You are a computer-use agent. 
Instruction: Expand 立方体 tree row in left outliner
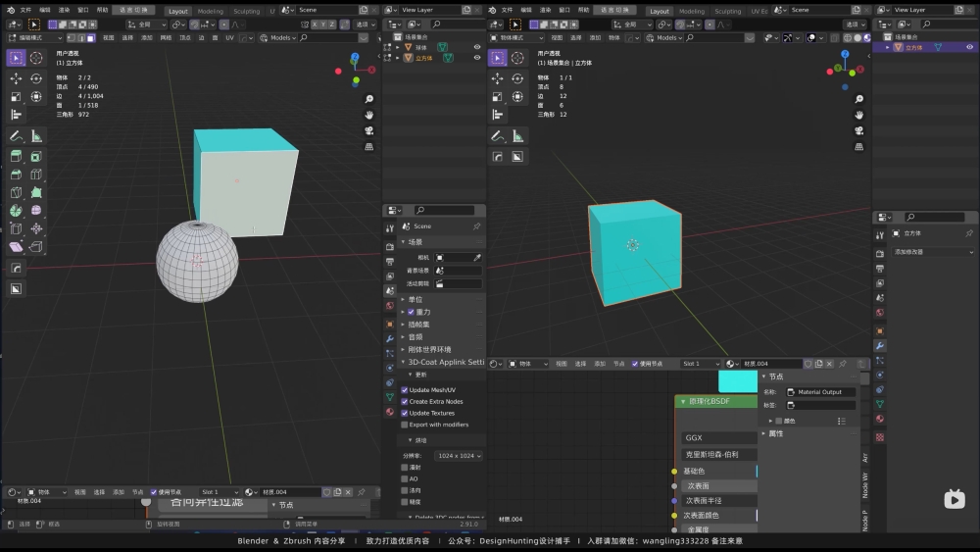point(398,58)
